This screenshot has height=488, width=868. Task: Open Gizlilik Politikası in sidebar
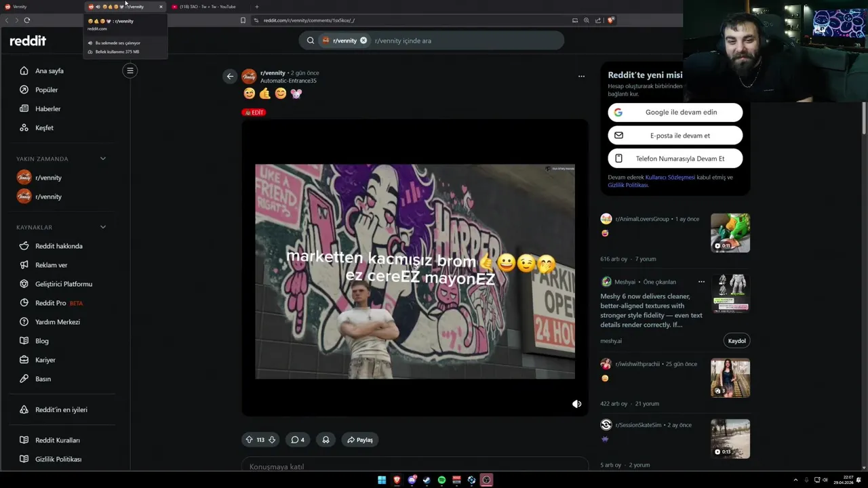click(x=58, y=459)
